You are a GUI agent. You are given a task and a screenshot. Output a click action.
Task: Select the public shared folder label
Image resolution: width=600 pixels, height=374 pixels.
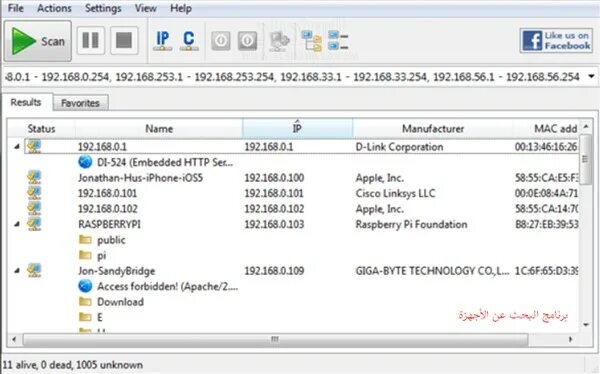point(111,240)
